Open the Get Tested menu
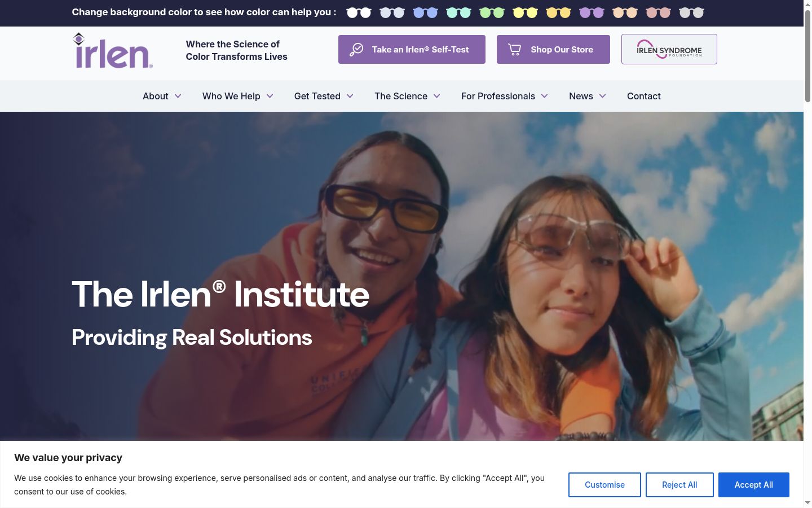The height and width of the screenshot is (508, 812). [317, 96]
